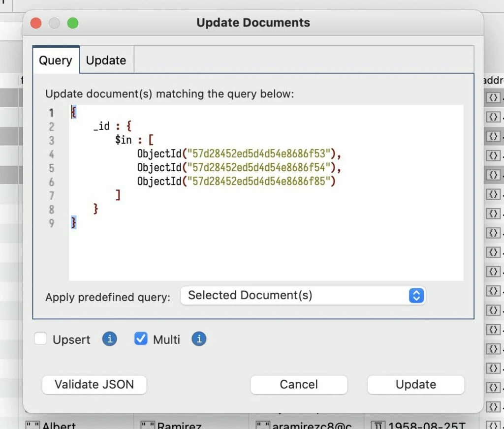Open the Selected Document(s) predefined query dropdown
Image resolution: width=504 pixels, height=429 pixels.
pos(303,295)
